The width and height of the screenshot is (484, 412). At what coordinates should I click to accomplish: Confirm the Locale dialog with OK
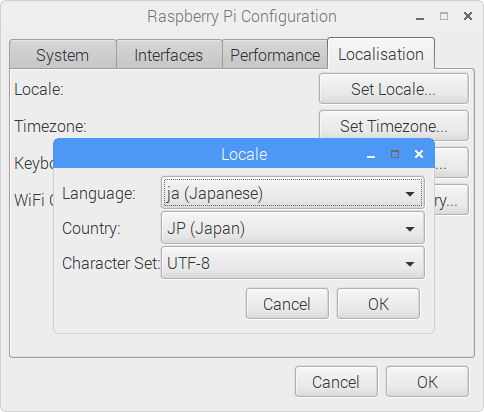pos(378,304)
